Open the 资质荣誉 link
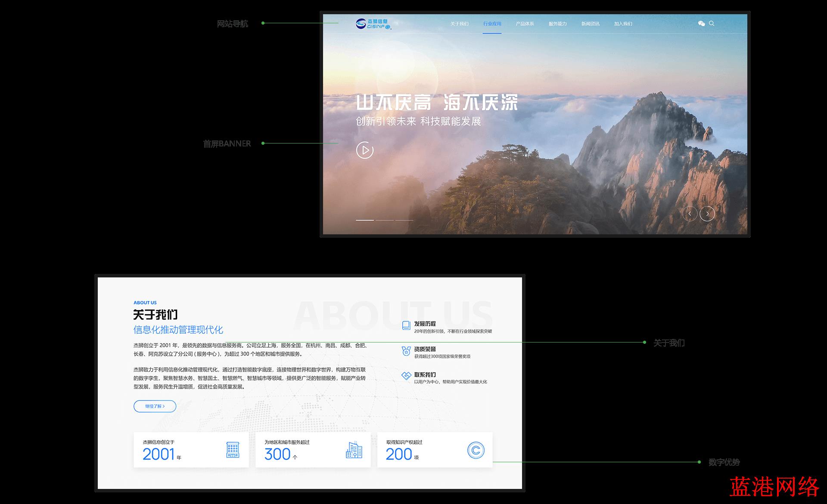This screenshot has width=827, height=504. click(x=425, y=349)
